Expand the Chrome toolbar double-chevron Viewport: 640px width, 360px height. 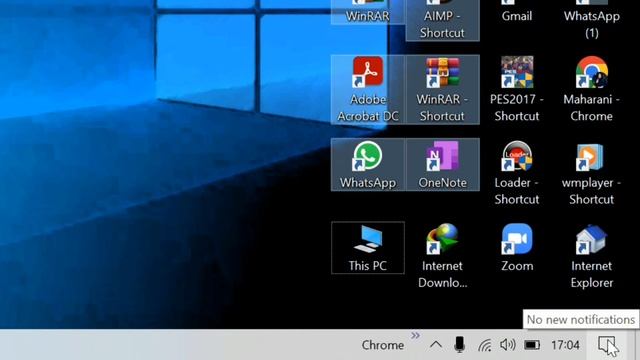(x=416, y=336)
